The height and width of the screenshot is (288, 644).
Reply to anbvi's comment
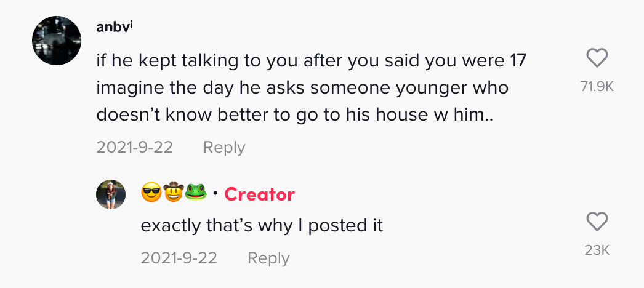[x=224, y=147]
